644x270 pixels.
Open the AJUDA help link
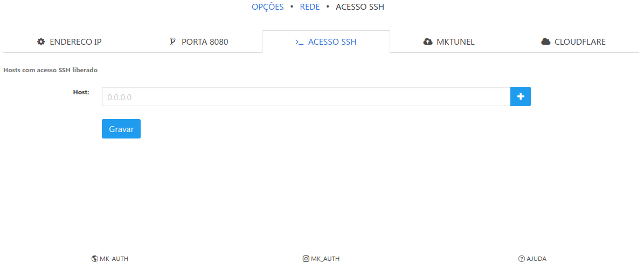pyautogui.click(x=536, y=259)
